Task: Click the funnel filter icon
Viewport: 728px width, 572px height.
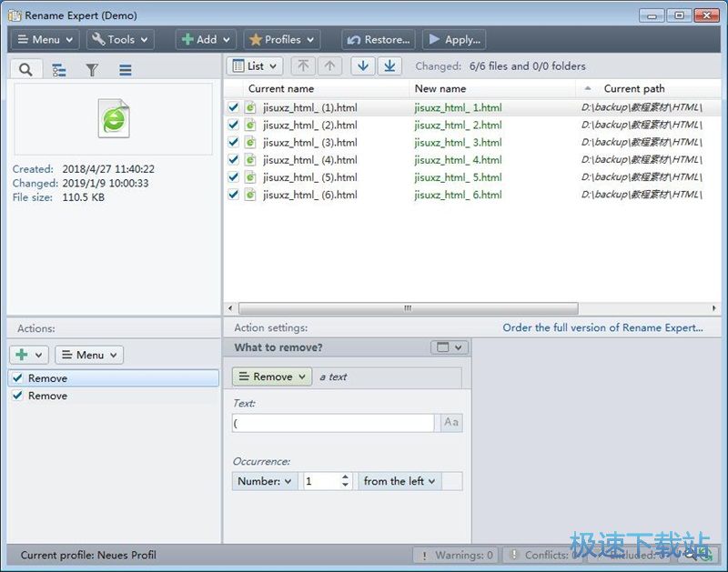Action: [x=92, y=69]
